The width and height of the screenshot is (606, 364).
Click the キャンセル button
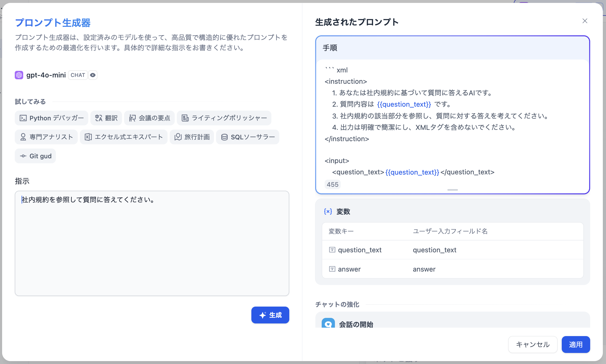tap(532, 344)
